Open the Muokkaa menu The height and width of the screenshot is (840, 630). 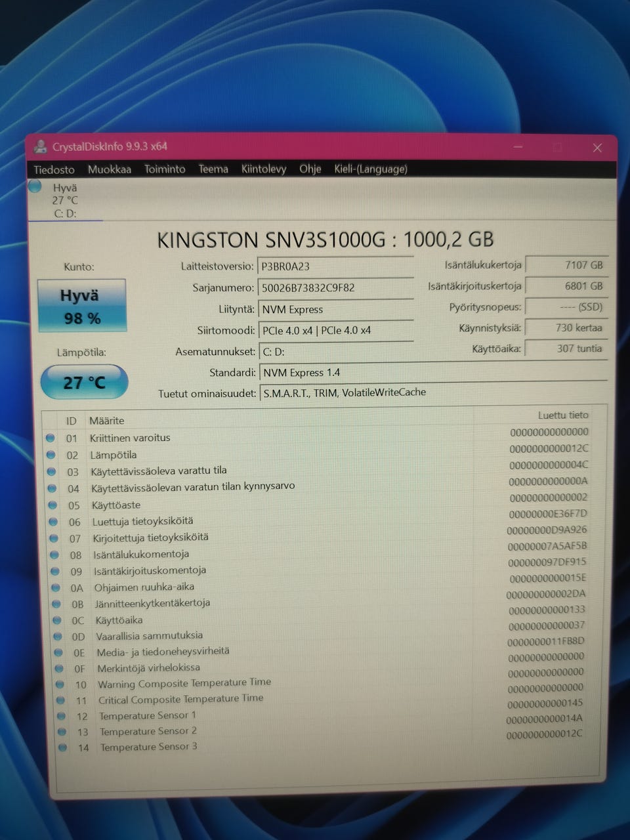(x=110, y=169)
